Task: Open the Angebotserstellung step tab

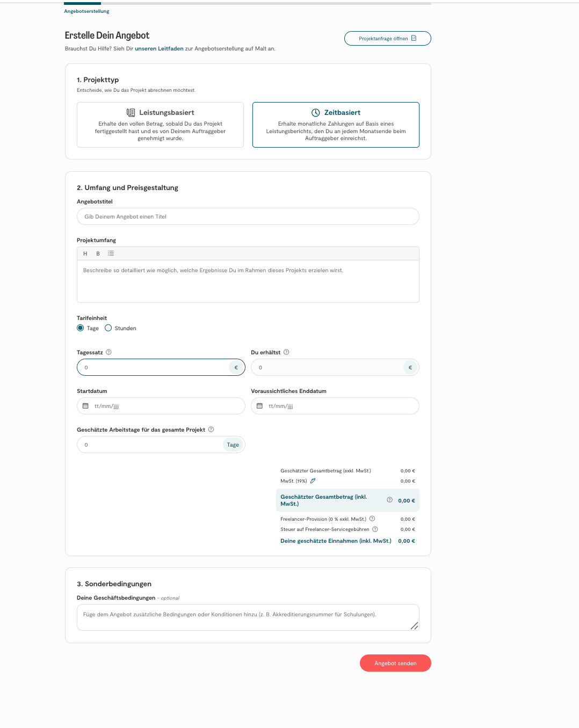Action: click(86, 11)
